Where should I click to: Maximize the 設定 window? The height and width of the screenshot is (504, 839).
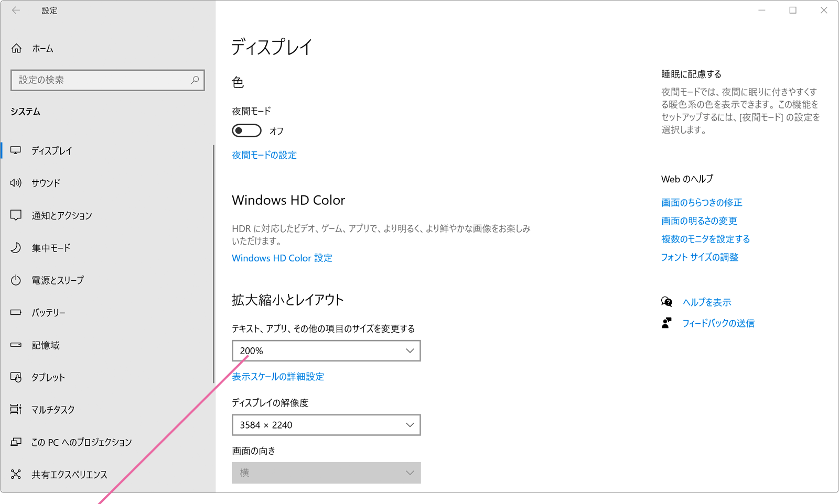tap(793, 10)
